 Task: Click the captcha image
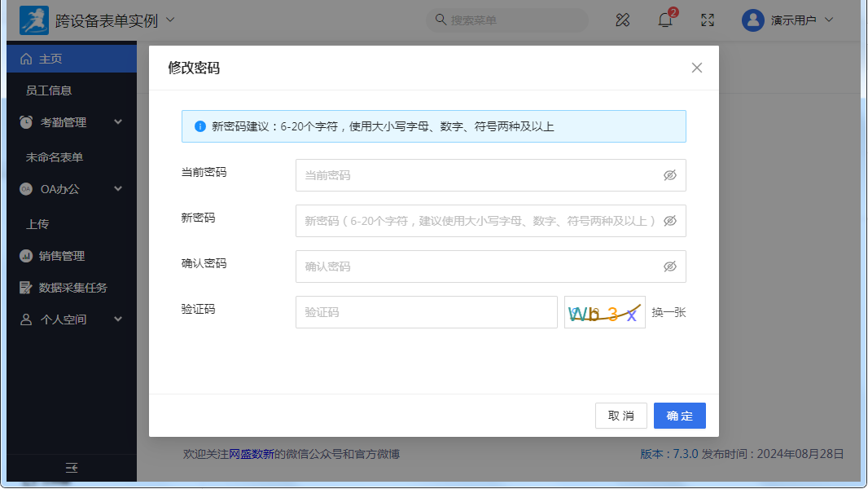pos(604,312)
